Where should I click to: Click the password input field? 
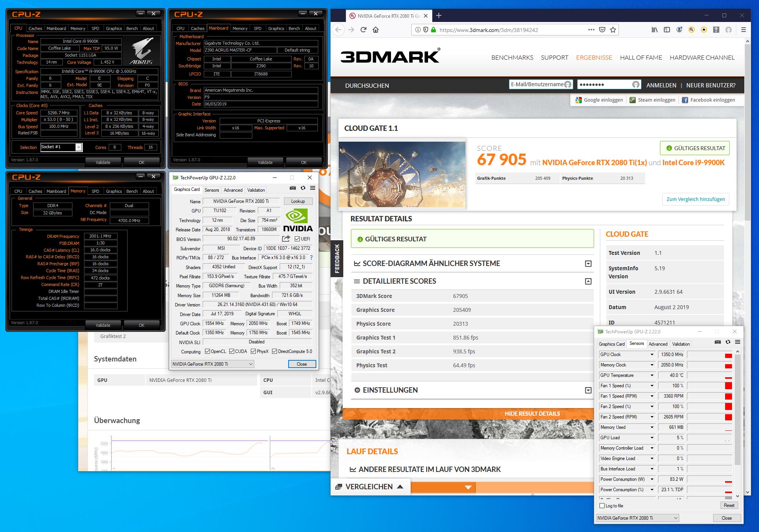tap(609, 85)
